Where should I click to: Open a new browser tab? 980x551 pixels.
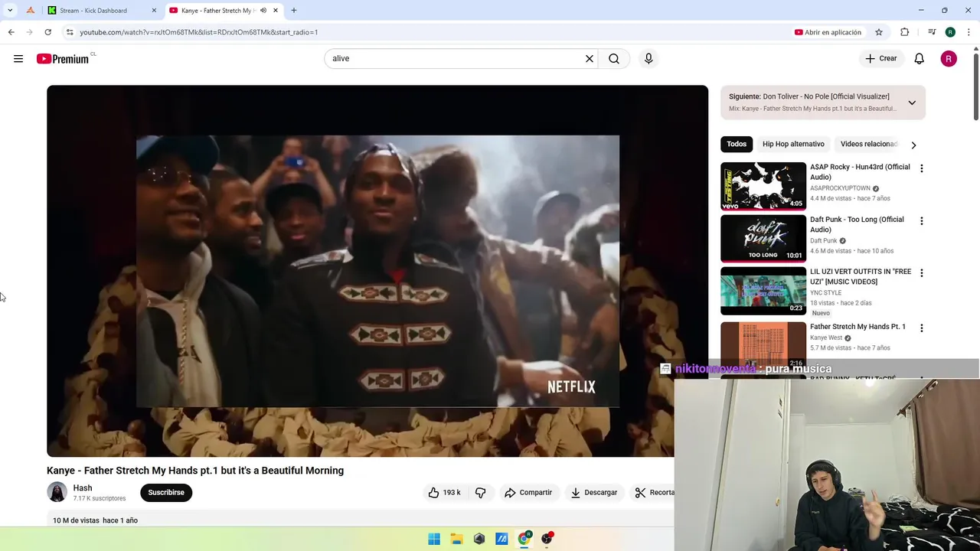tap(294, 10)
